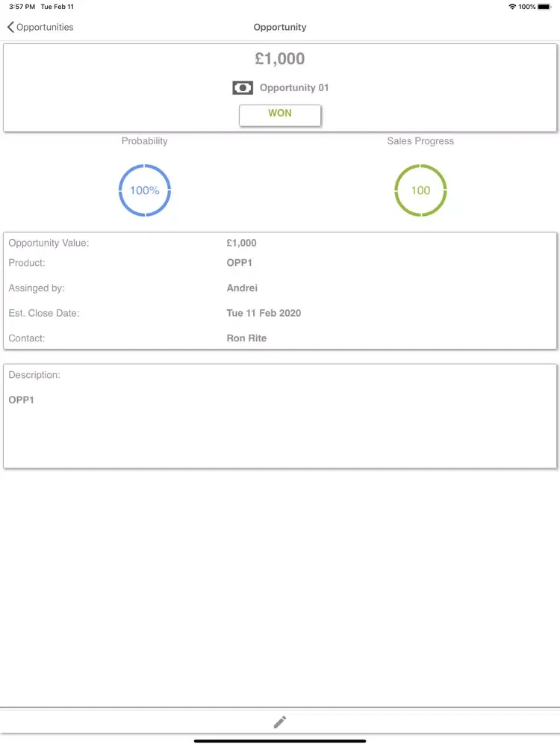Tap the Probability label
Viewport: 560px width, 747px height.
click(x=144, y=141)
